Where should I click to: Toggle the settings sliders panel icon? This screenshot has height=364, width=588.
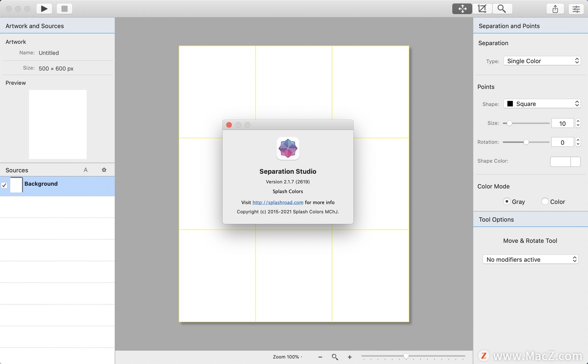(576, 9)
